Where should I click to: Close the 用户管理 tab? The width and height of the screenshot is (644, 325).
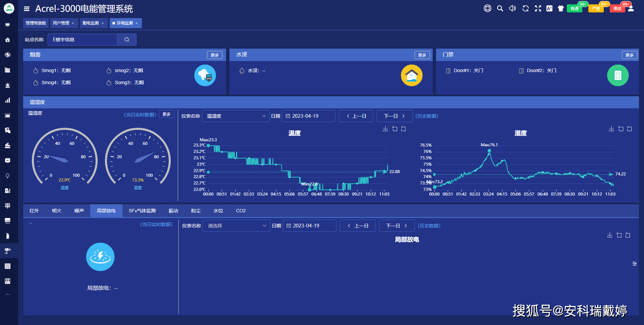pyautogui.click(x=73, y=23)
